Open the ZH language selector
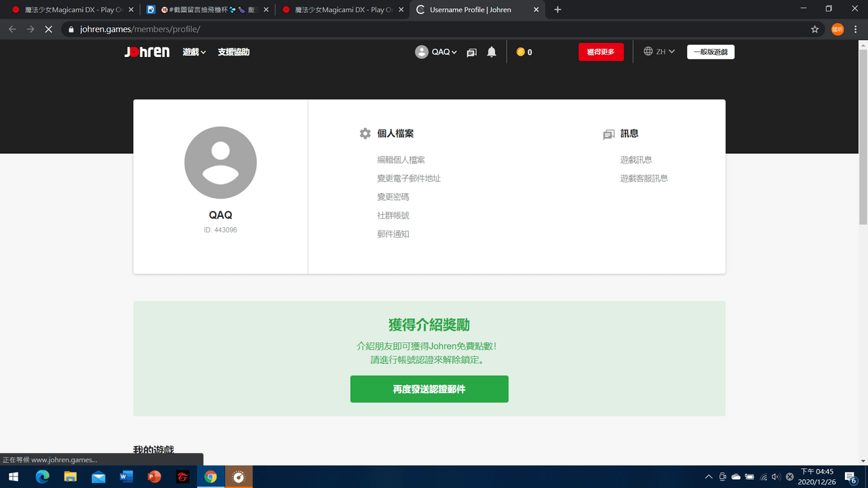The height and width of the screenshot is (488, 868). [659, 52]
